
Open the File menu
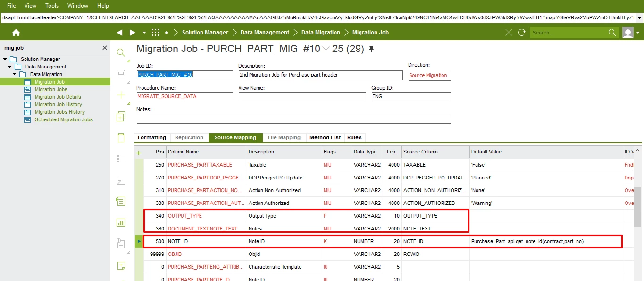pos(11,6)
